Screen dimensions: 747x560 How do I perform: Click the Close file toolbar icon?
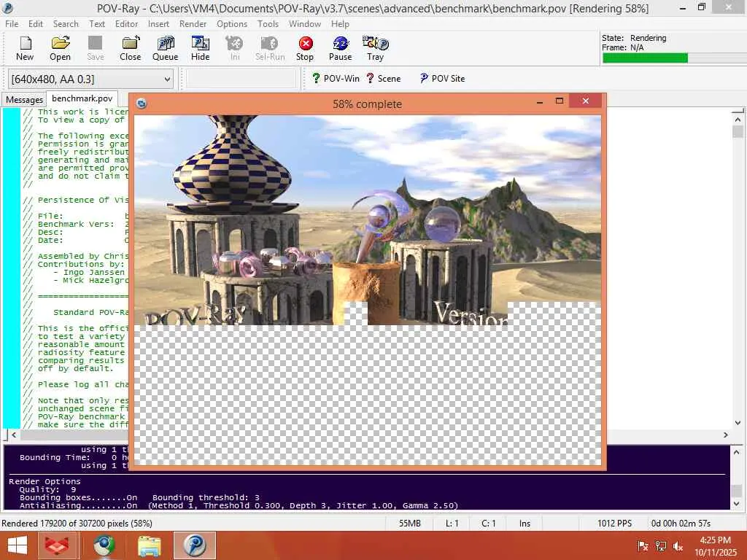coord(130,49)
